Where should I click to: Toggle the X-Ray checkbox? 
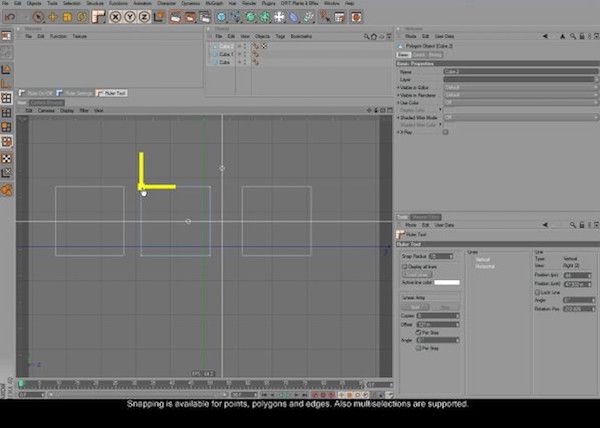click(x=446, y=132)
